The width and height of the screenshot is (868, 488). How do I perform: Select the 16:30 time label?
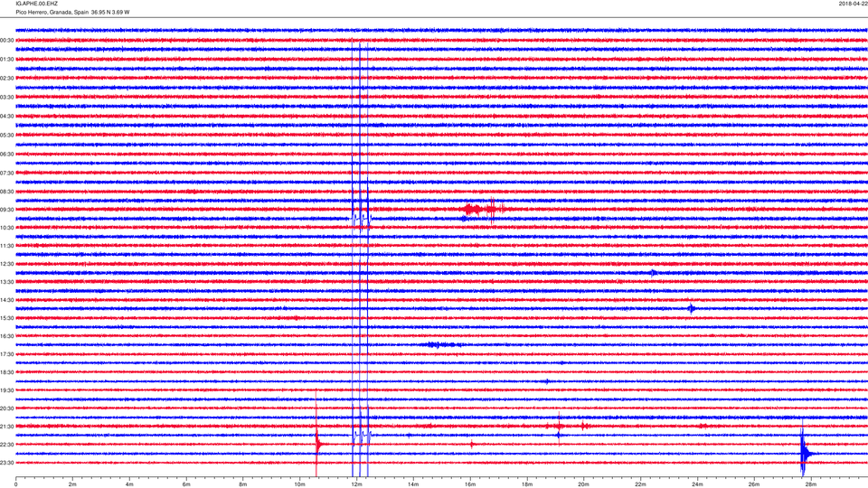click(x=7, y=336)
